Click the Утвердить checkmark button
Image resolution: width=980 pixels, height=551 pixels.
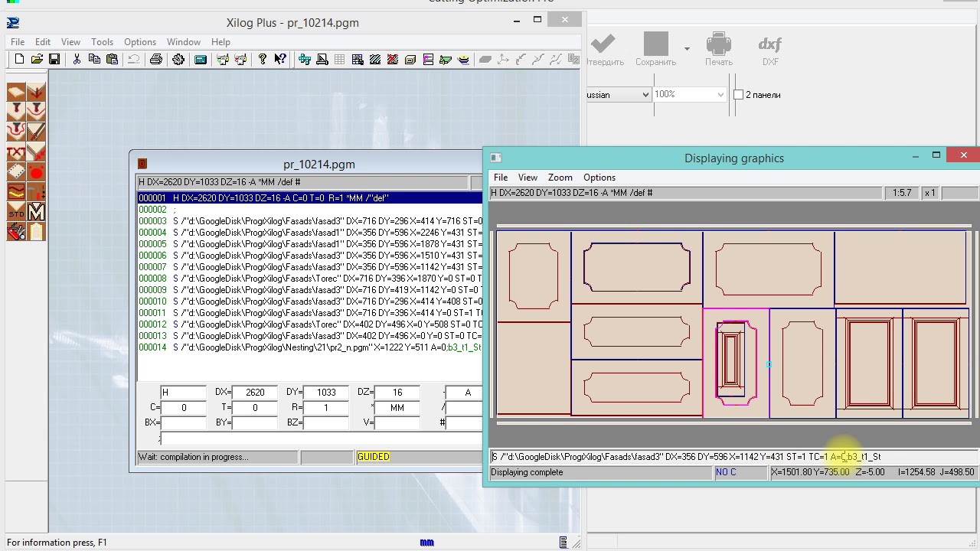pos(605,49)
